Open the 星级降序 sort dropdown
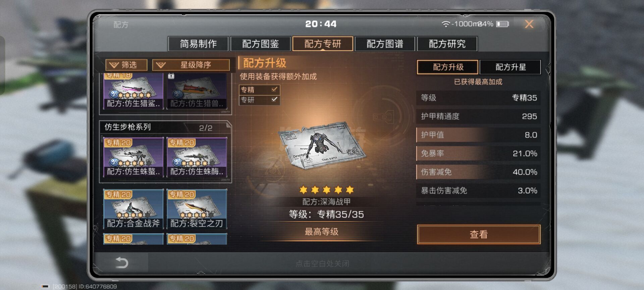Screen dimensions: 644x290 (x=191, y=65)
